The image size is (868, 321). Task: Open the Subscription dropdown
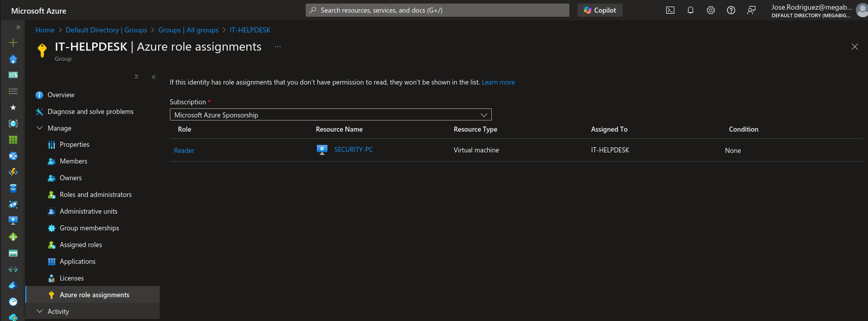click(x=331, y=115)
